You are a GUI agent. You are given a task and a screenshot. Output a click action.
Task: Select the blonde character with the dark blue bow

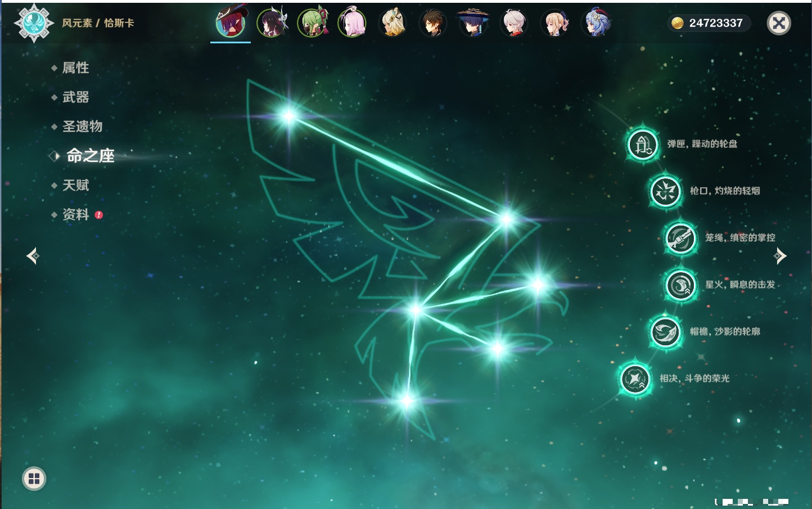[555, 23]
